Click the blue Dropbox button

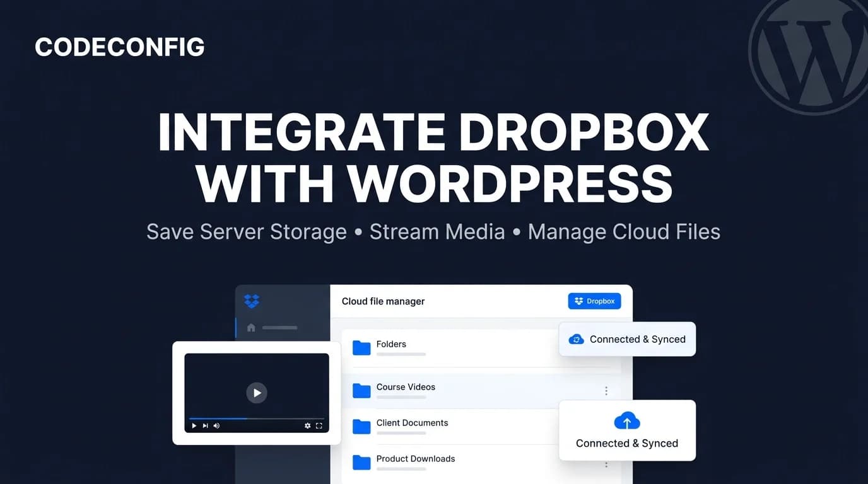pos(595,301)
